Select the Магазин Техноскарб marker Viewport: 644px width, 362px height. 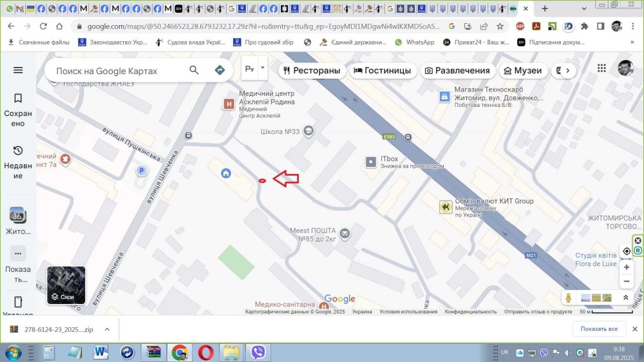(x=444, y=97)
